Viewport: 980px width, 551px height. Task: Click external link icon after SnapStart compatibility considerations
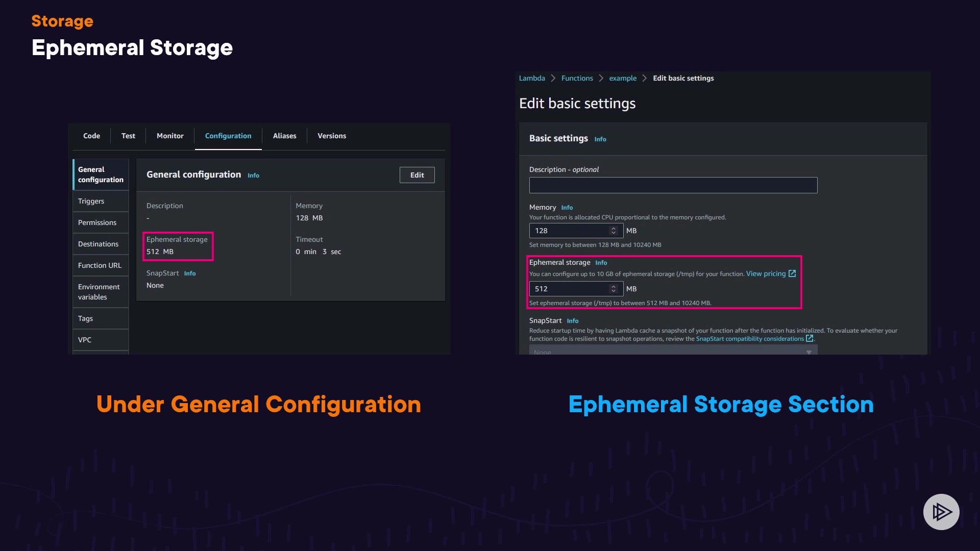click(x=809, y=338)
